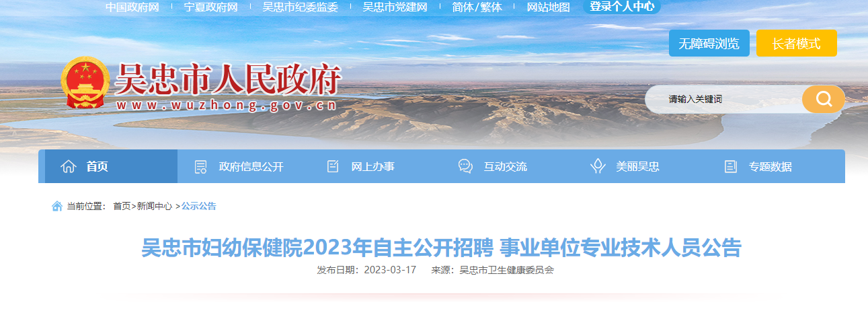868x313 pixels.
Task: Click the 登录个人中心 button
Action: tap(622, 7)
